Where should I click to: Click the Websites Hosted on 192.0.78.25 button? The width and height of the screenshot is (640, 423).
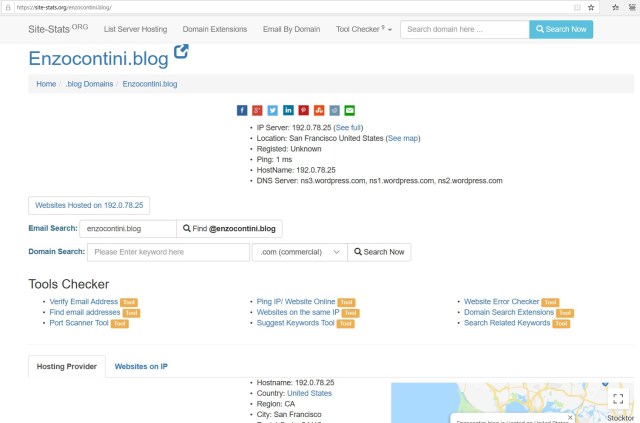point(89,205)
